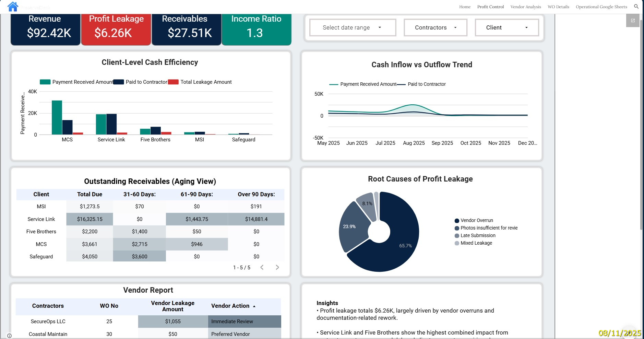Expand the Contractors filter dropdown
This screenshot has height=339, width=644.
[435, 27]
